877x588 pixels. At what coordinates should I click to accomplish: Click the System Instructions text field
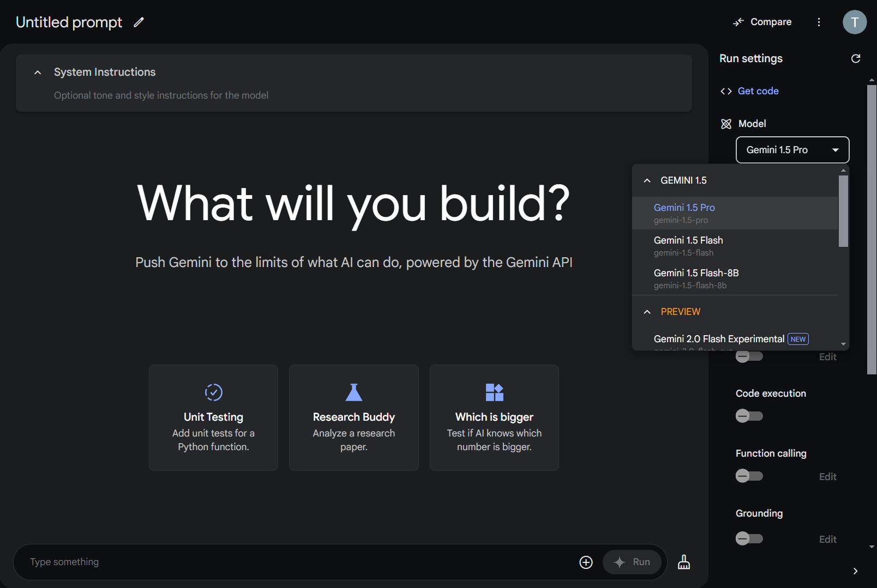354,95
